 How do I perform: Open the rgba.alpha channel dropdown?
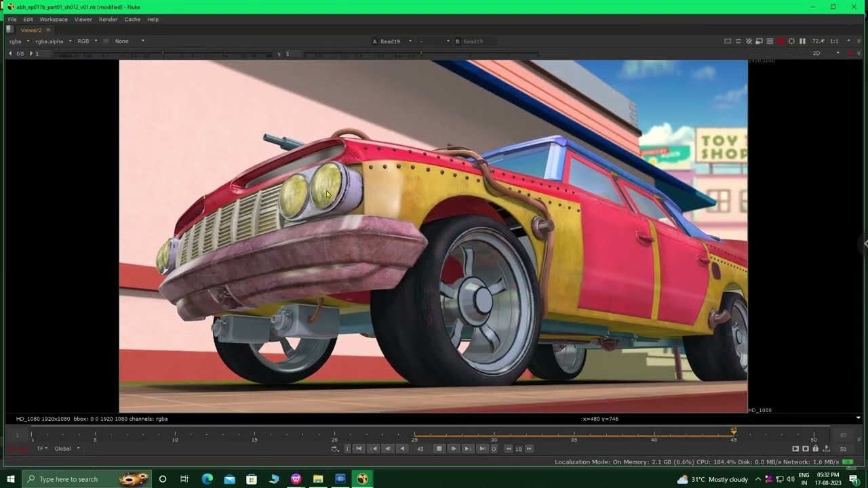point(53,41)
